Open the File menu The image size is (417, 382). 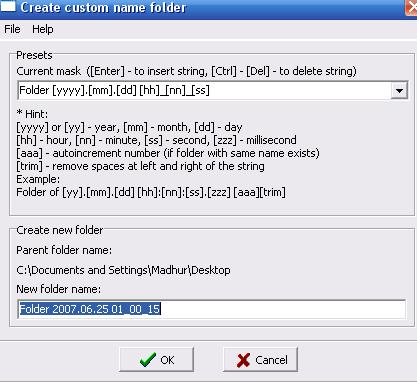[12, 29]
